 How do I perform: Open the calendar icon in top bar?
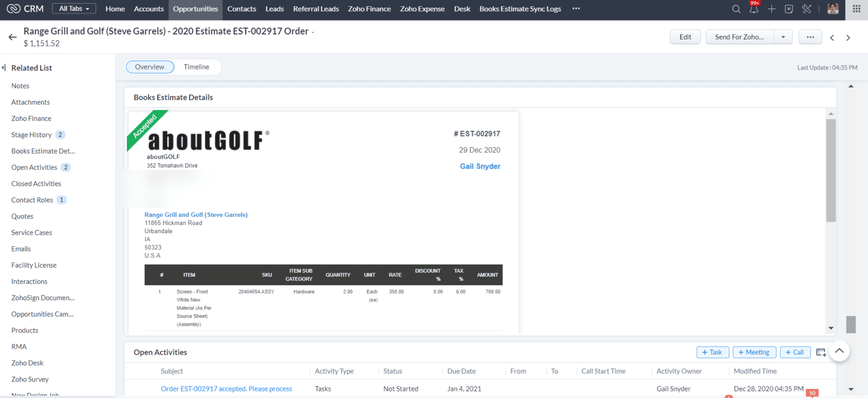(x=789, y=9)
